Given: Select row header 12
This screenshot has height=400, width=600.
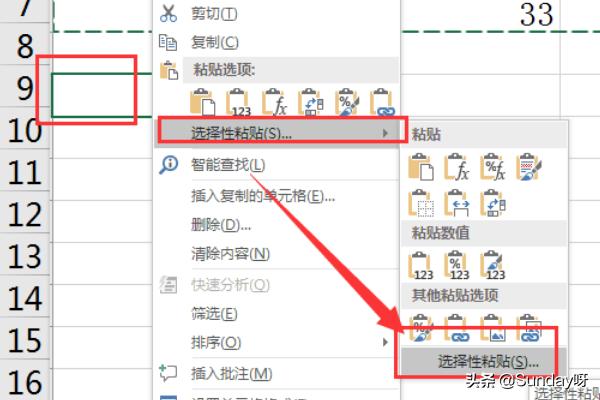Looking at the screenshot, I should coord(25,214).
